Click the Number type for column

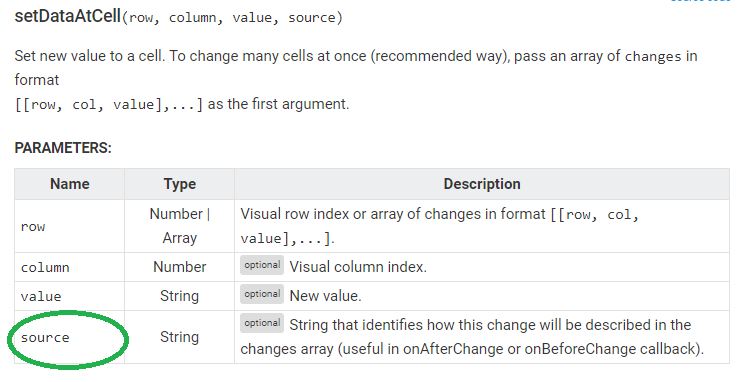(180, 267)
